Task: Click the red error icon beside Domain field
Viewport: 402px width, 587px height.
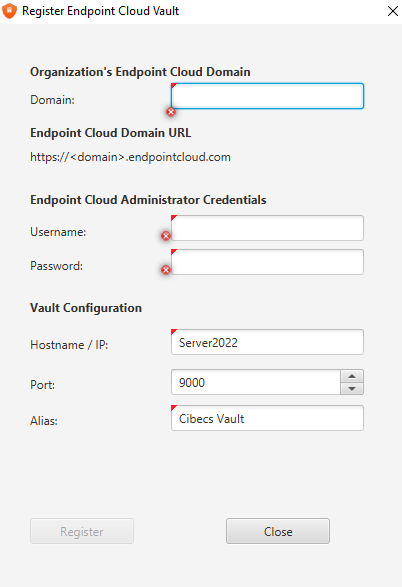Action: click(x=171, y=112)
